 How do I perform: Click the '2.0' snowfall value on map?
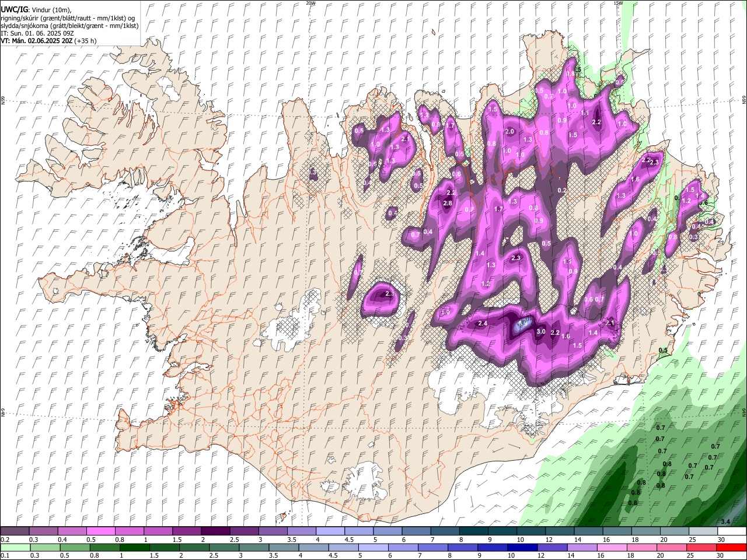click(509, 131)
